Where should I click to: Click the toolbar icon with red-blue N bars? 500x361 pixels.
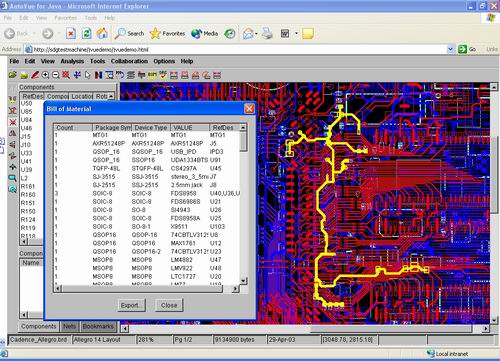[x=98, y=75]
